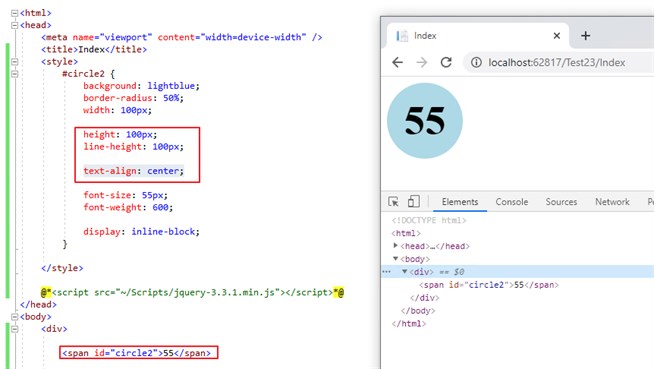This screenshot has height=369, width=654.
Task: Collapse the html block in code editor
Action: (x=15, y=13)
